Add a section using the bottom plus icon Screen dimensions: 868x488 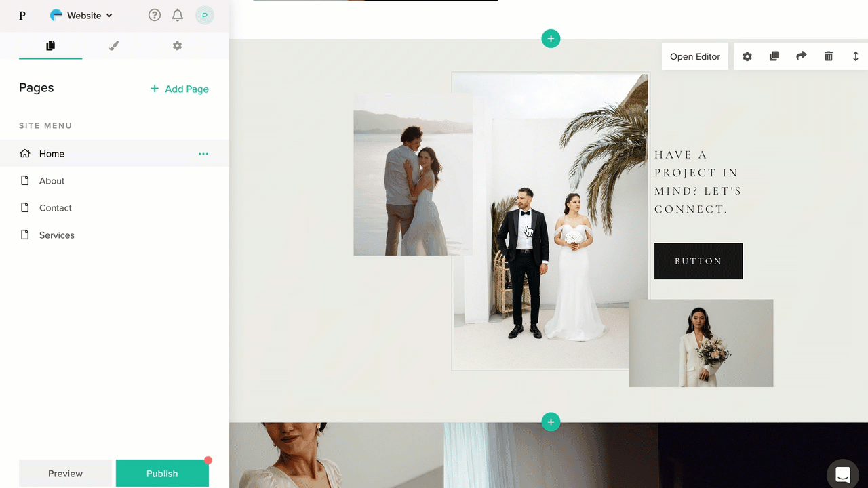(x=551, y=422)
